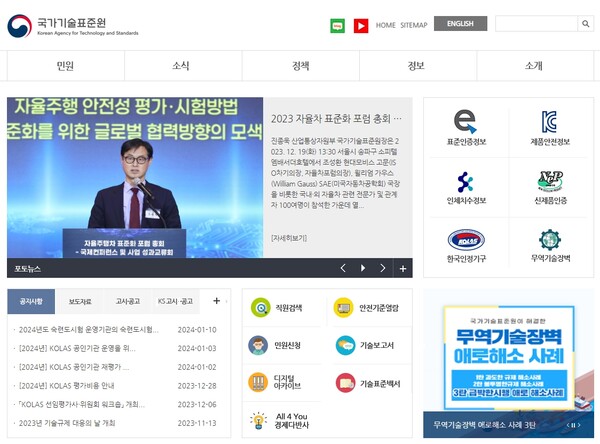
Task: Open notice 2023년 기술규제 대응의 날 개최
Action: (x=67, y=423)
